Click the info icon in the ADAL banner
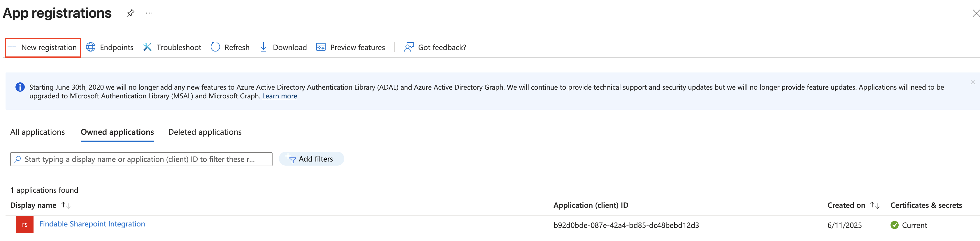980x241 pixels. (x=20, y=87)
